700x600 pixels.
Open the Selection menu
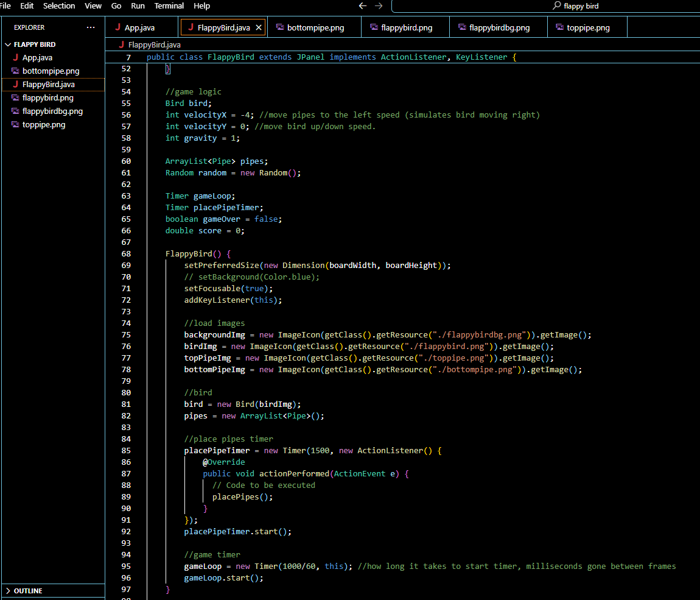(59, 6)
